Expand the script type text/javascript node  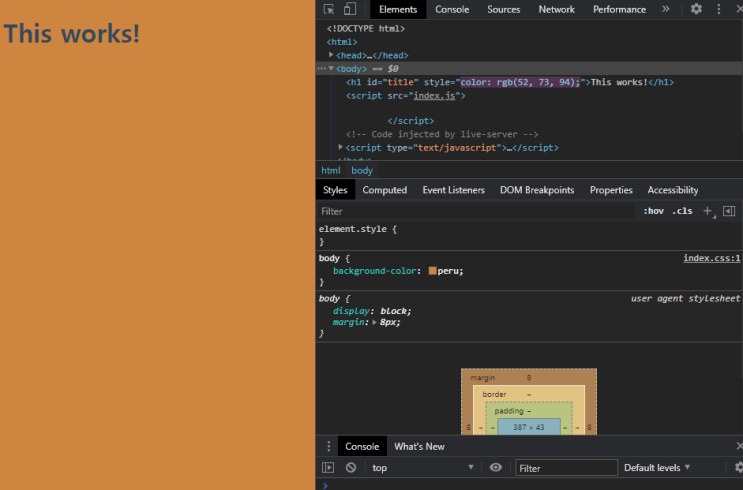click(x=340, y=147)
